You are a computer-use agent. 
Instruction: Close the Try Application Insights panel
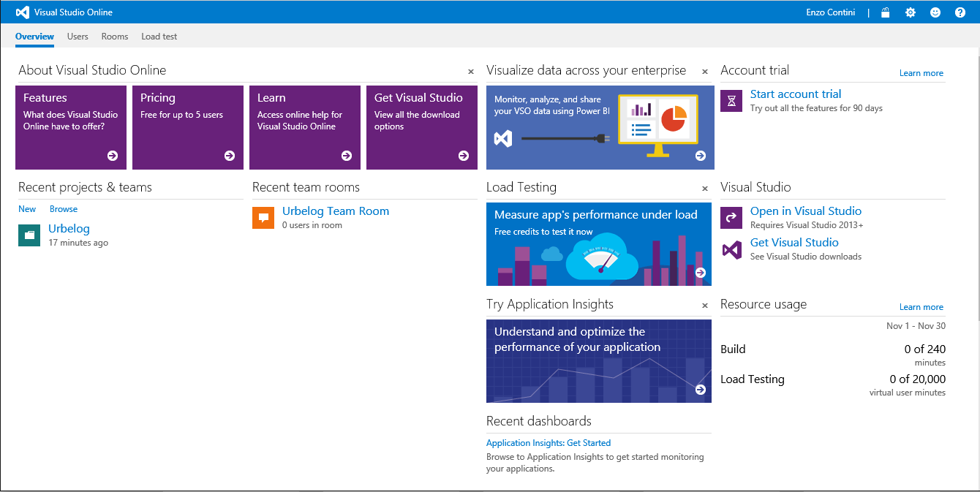pyautogui.click(x=705, y=306)
